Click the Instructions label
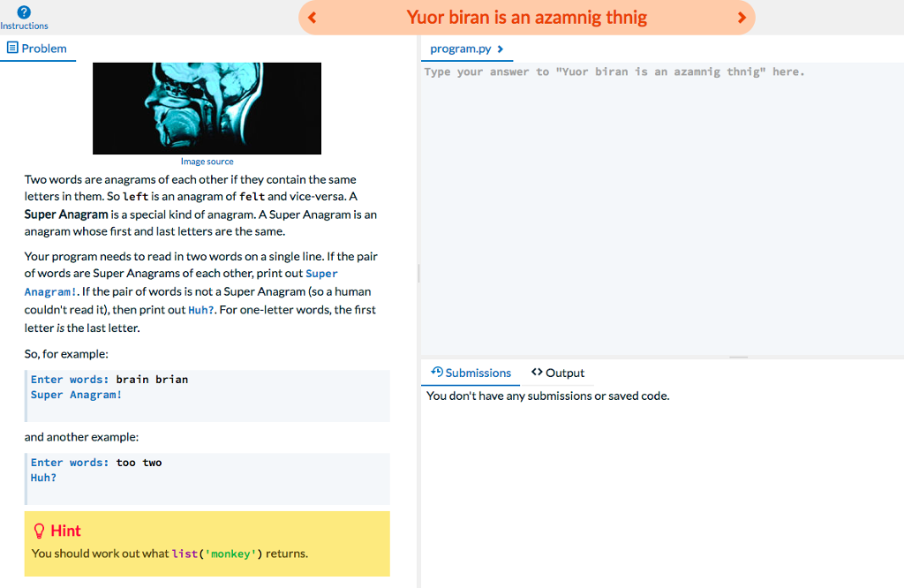The image size is (904, 588). coord(24,25)
